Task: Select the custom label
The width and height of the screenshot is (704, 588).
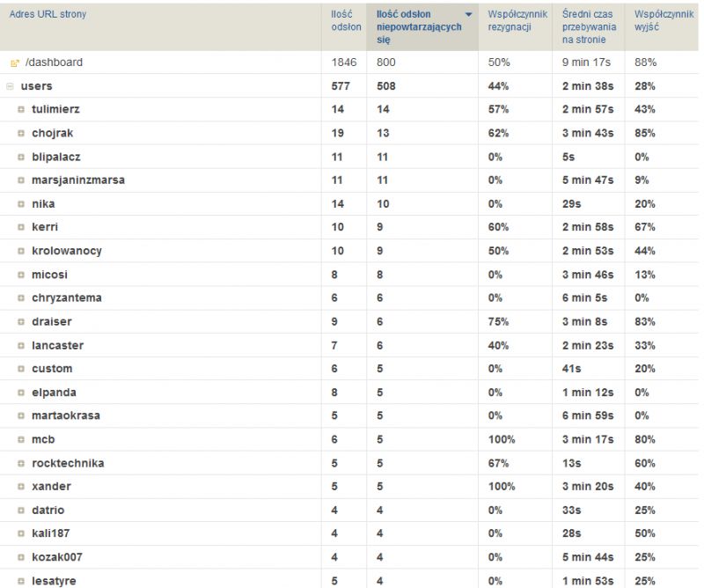Action: 52,369
